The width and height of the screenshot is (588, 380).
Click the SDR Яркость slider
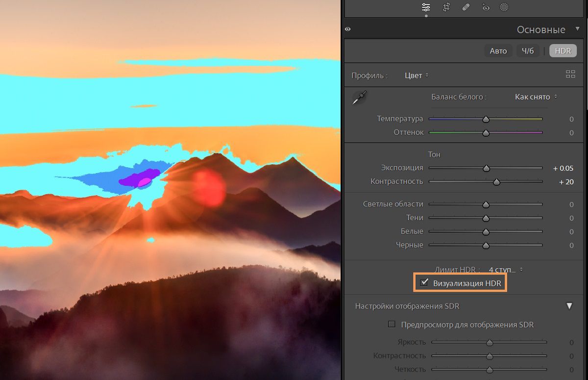coord(489,343)
